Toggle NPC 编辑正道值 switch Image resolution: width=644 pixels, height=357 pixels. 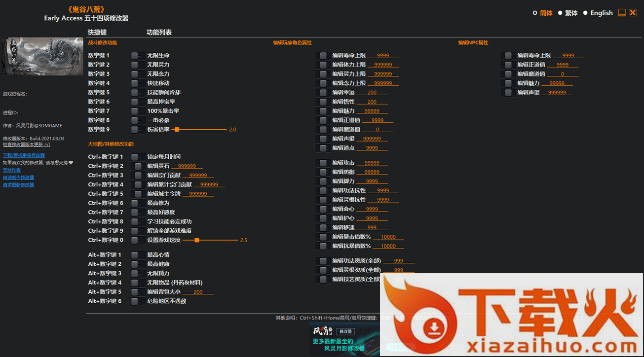tap(508, 65)
